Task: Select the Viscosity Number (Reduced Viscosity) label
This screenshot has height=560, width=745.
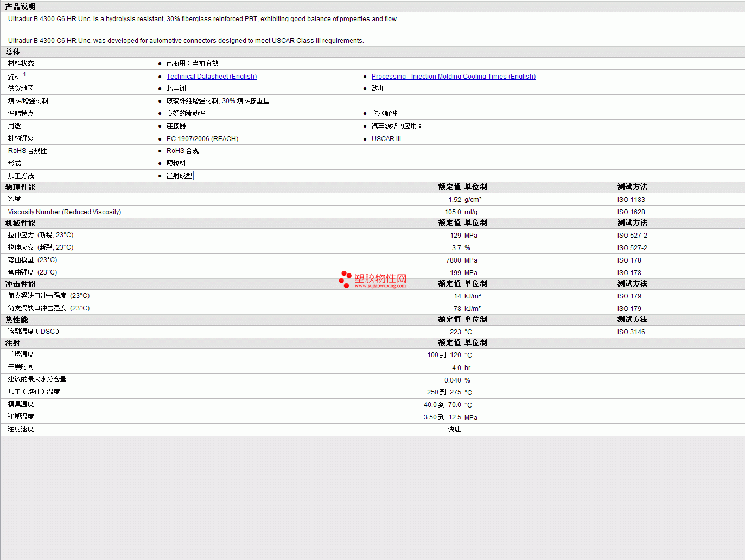Action: [65, 212]
